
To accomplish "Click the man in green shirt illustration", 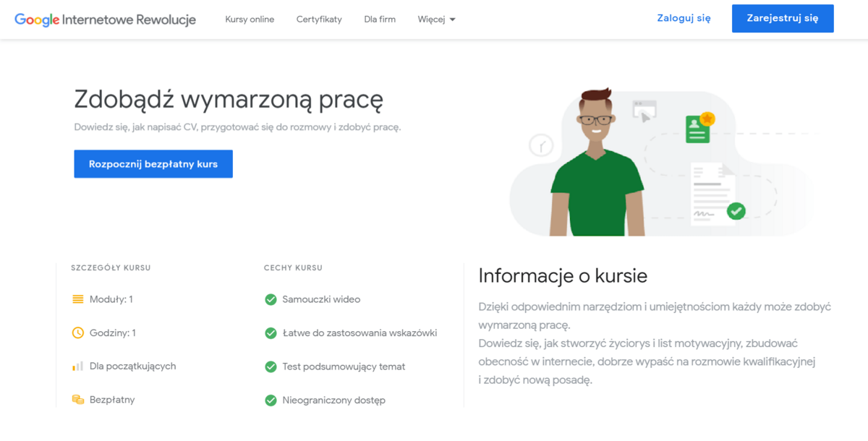I will 596,174.
